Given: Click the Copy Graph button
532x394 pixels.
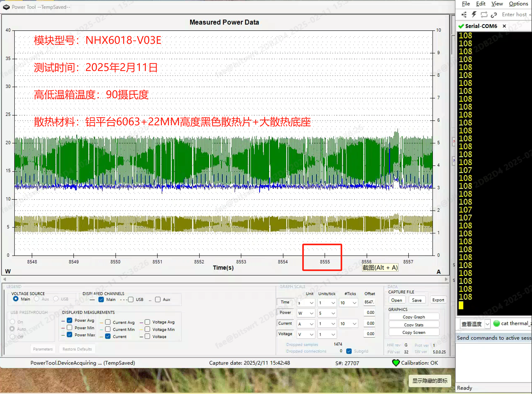Looking at the screenshot, I should (414, 317).
